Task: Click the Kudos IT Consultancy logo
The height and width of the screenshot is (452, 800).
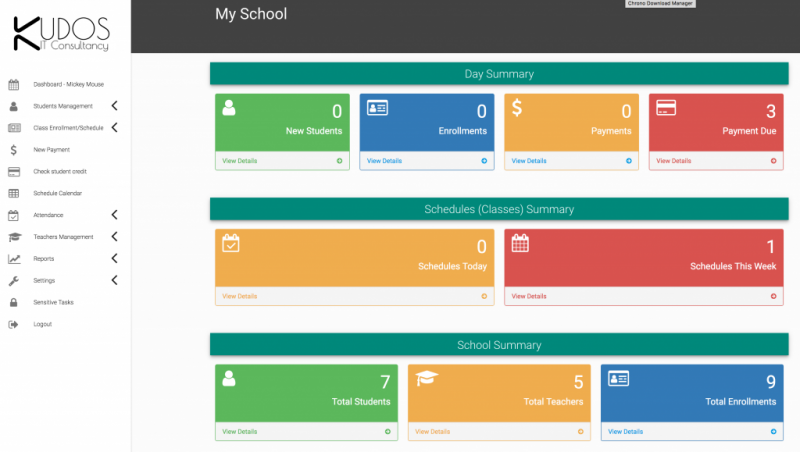Action: (61, 34)
